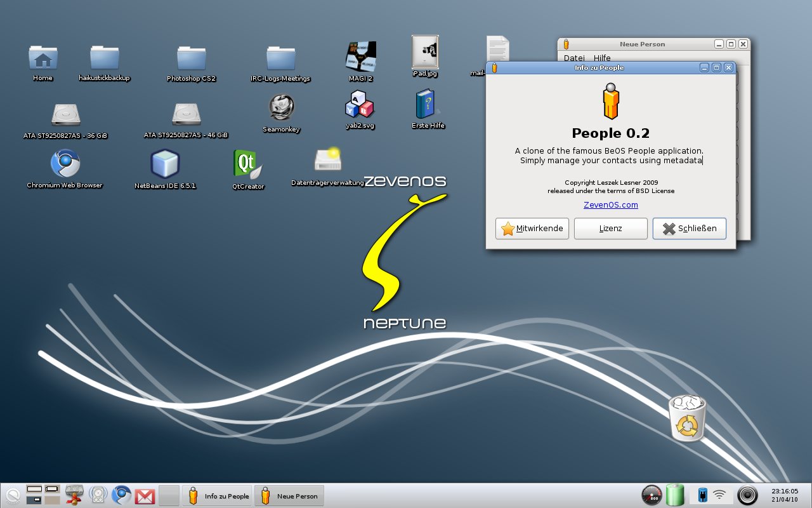Click the clock showing 23:16:05
This screenshot has height=508, width=812.
click(x=785, y=491)
